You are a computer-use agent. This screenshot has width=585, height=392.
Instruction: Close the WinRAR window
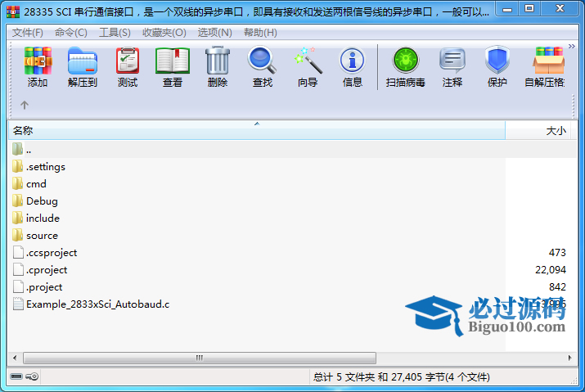click(x=560, y=8)
